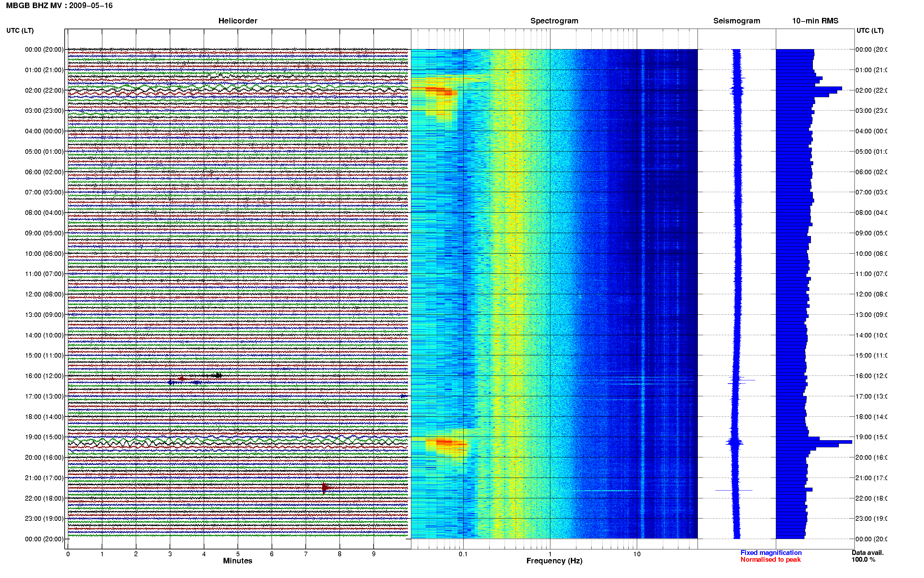Click the left '21:00 (17:00)' time label

click(44, 478)
